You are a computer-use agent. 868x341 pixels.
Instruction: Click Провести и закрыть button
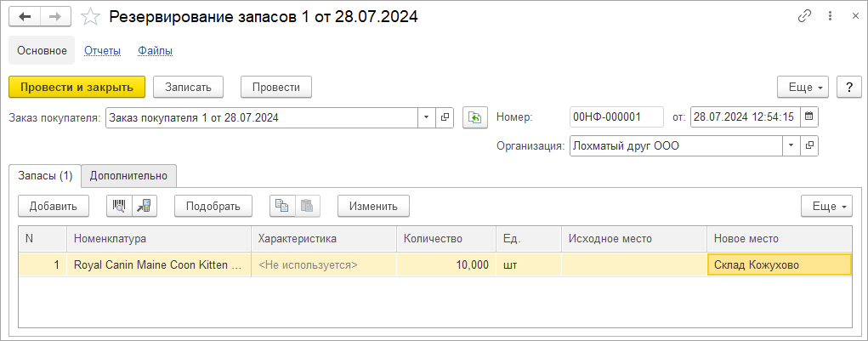tap(77, 87)
